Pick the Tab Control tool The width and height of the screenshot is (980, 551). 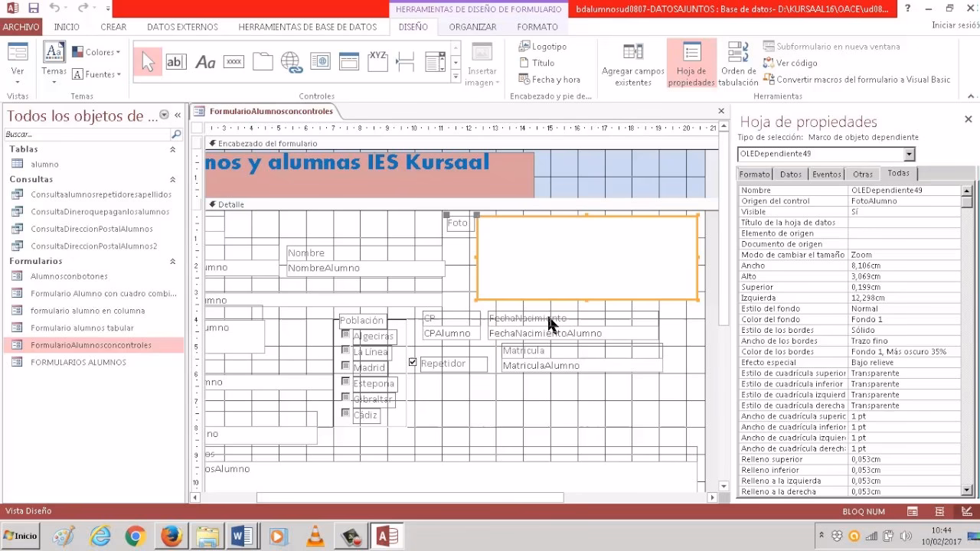click(263, 62)
